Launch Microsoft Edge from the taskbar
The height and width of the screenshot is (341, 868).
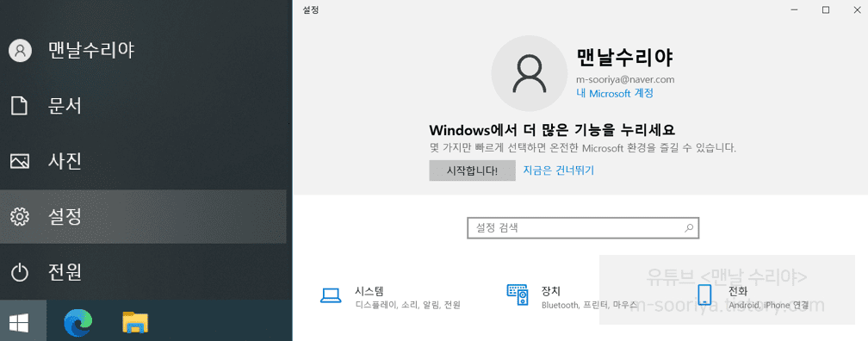78,322
